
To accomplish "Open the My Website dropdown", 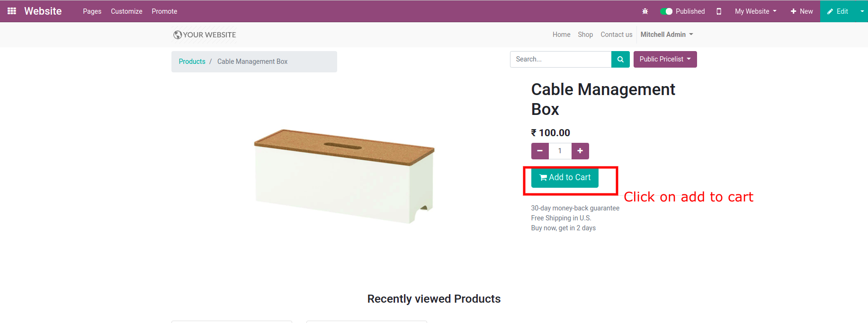I will tap(755, 11).
